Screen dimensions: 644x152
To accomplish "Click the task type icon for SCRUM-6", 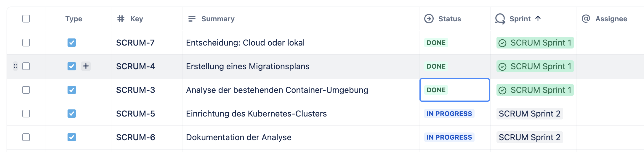I will click(72, 137).
